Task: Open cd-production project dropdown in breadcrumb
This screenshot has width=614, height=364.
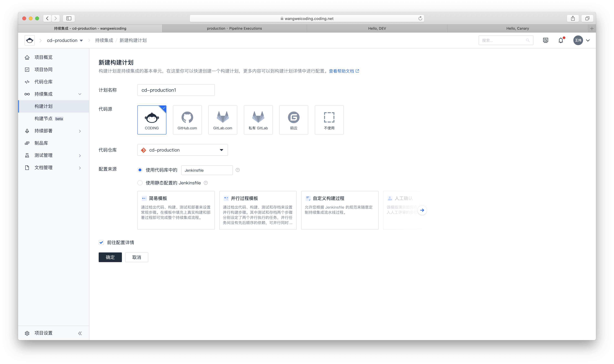Action: pos(65,40)
